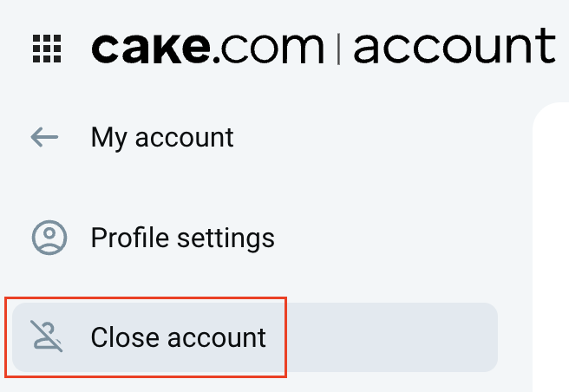569x392 pixels.
Task: Open the Profile settings menu item
Action: (182, 238)
